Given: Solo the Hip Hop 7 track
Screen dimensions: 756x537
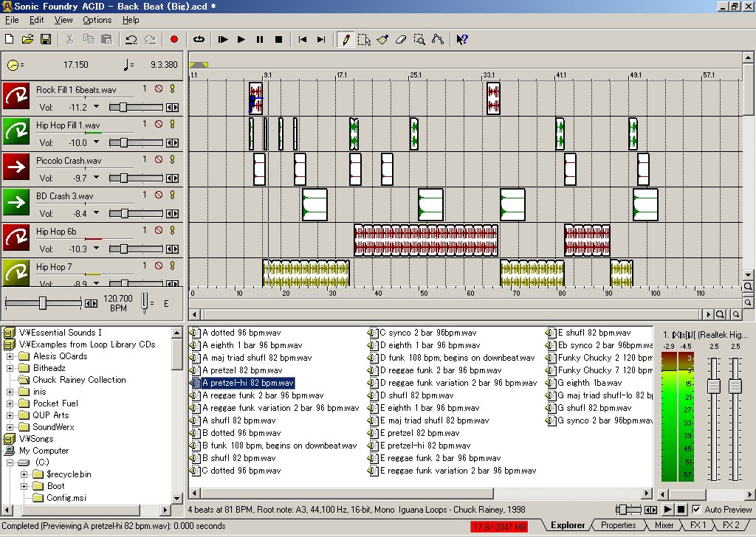Looking at the screenshot, I should [x=172, y=266].
